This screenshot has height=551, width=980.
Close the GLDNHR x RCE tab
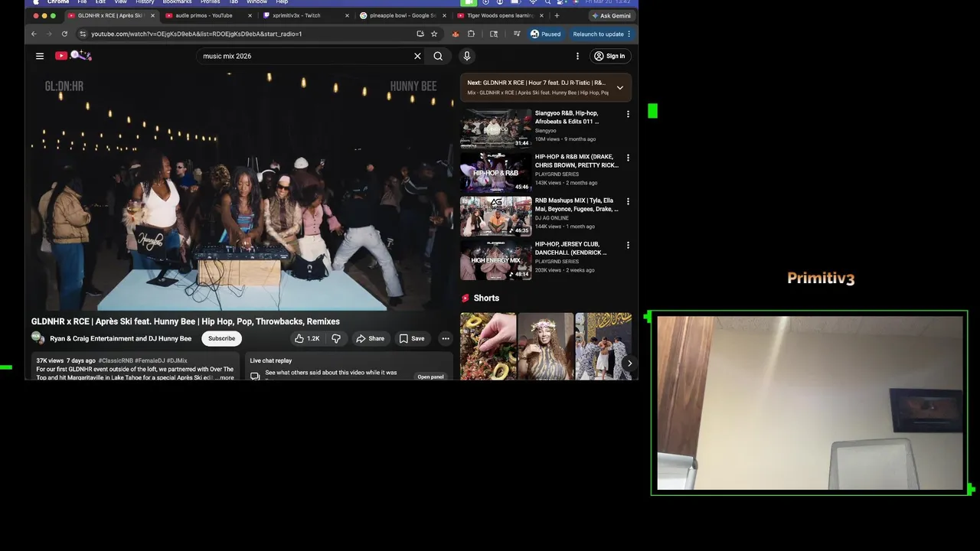click(152, 15)
